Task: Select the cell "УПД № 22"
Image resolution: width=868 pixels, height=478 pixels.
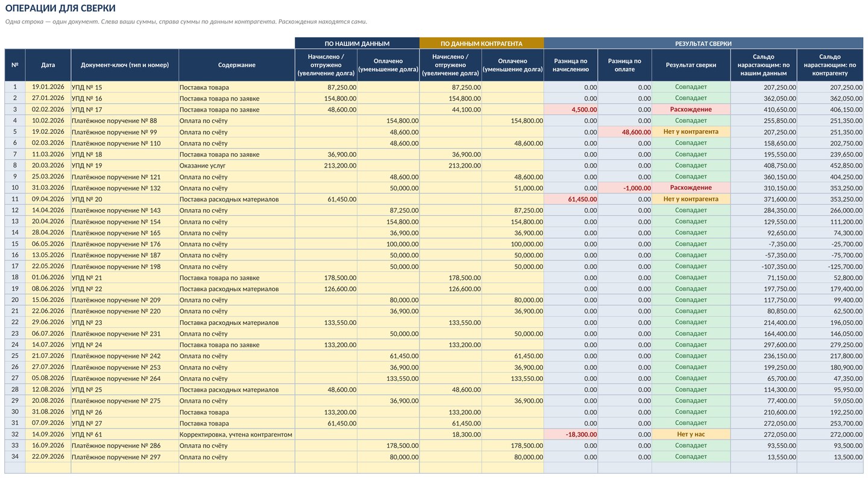Action: point(125,289)
